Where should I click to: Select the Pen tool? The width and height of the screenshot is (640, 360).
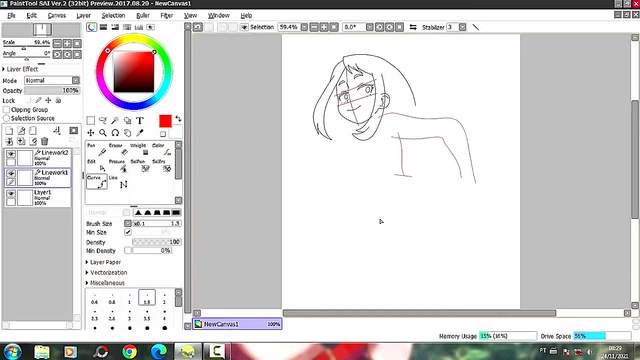coord(96,149)
